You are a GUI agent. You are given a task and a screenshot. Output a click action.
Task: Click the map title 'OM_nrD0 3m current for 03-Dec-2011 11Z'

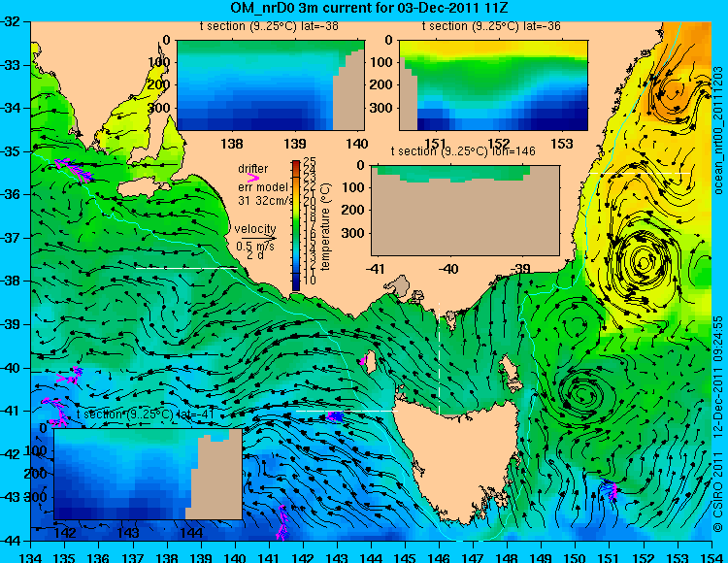369,8
